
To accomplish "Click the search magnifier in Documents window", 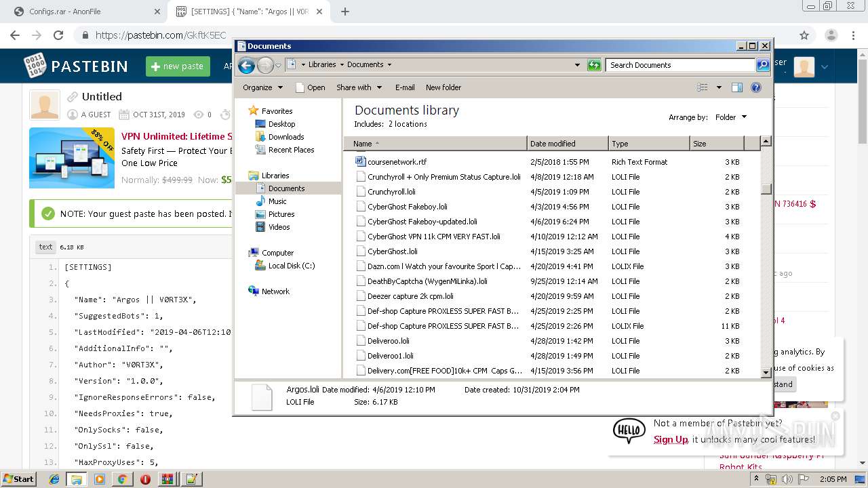I will 763,65.
